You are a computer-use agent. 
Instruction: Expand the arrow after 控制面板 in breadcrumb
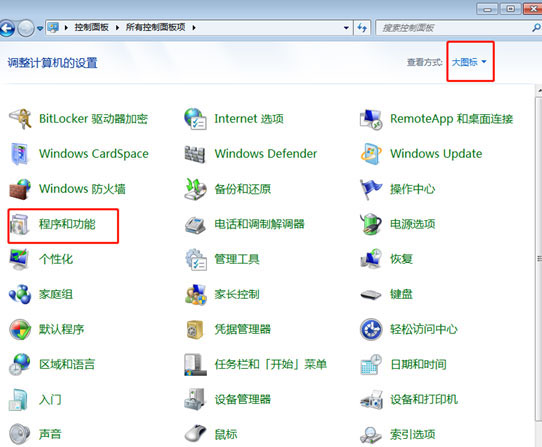(118, 28)
